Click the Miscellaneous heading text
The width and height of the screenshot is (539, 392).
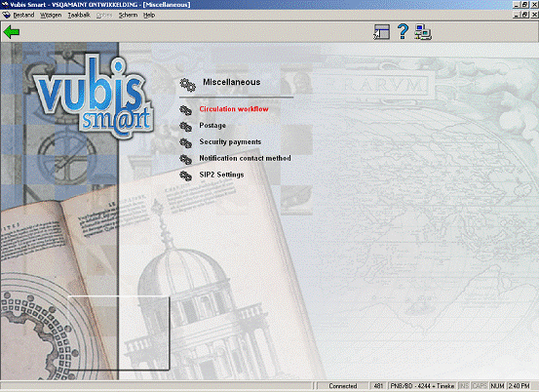(x=231, y=82)
